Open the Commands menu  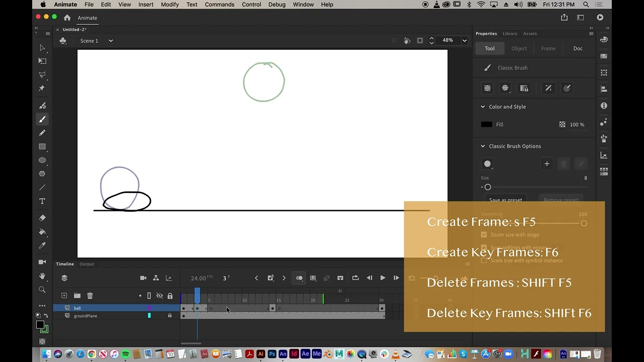click(x=219, y=5)
